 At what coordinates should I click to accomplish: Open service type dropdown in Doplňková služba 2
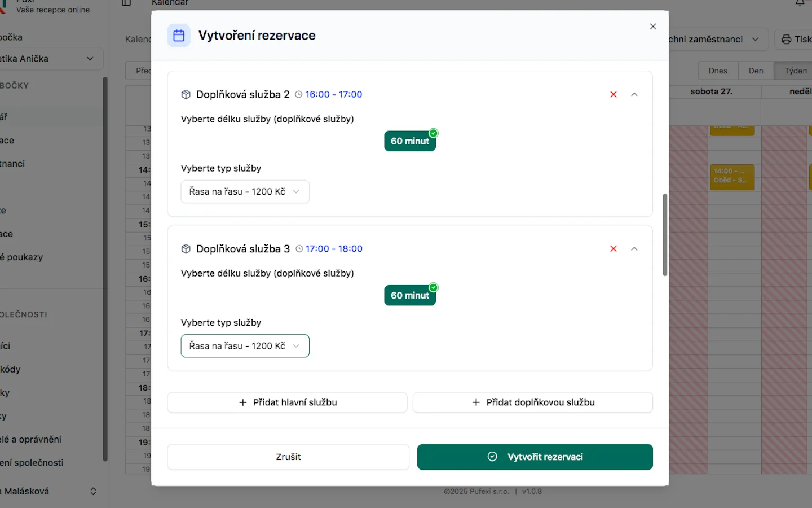(245, 192)
